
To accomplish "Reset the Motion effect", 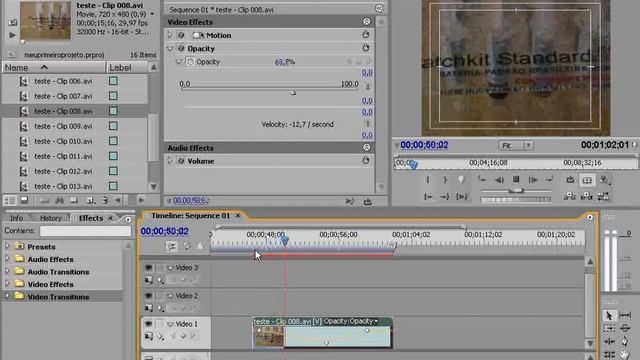I will coord(366,35).
